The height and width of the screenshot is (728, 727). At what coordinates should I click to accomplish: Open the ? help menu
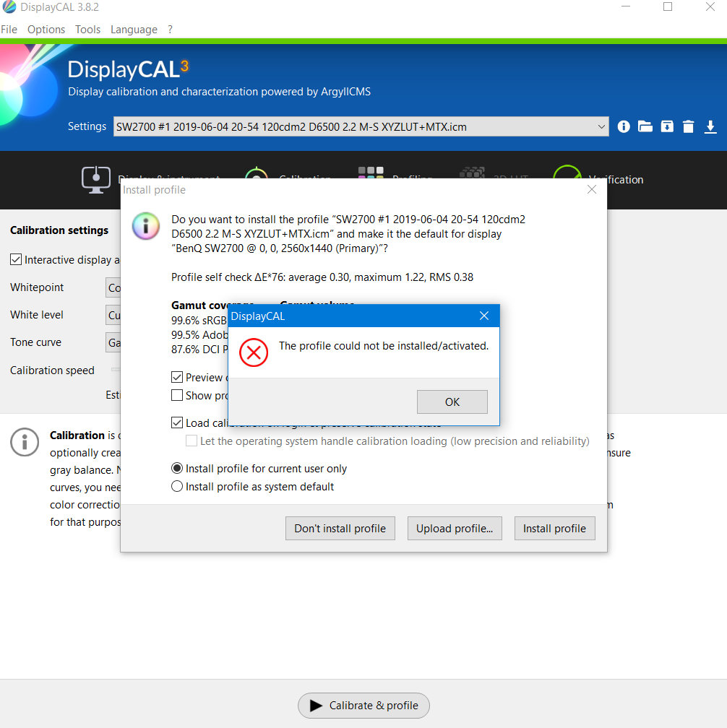170,29
